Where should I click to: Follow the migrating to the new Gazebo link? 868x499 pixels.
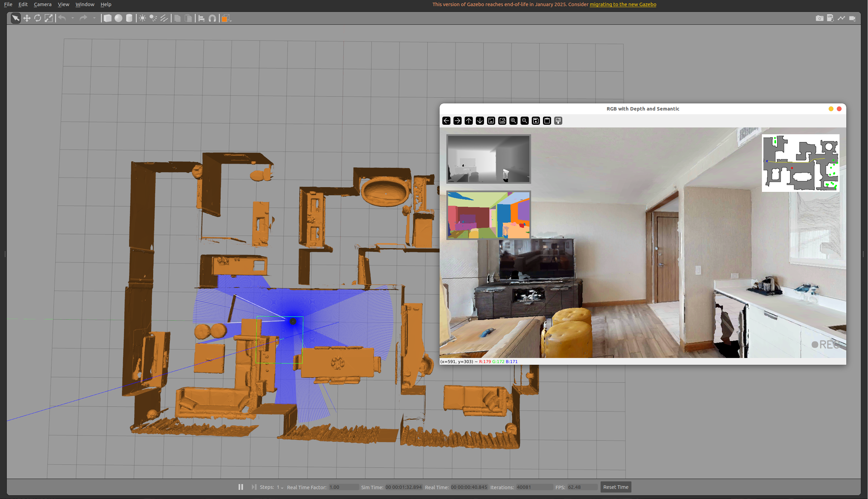[623, 4]
